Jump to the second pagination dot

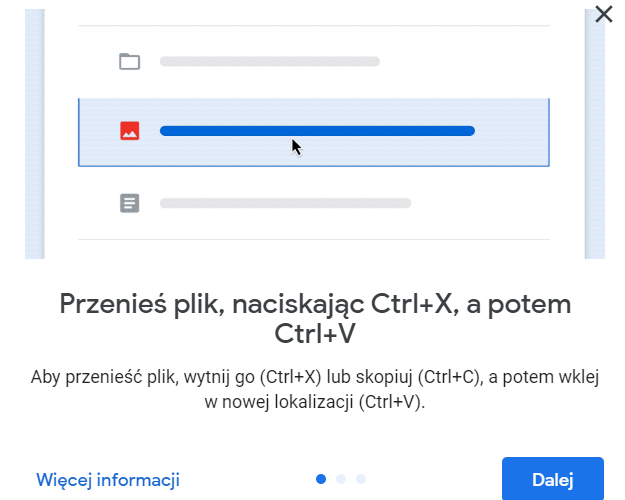point(341,479)
